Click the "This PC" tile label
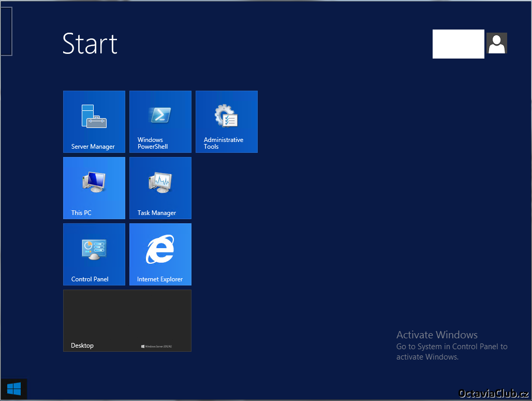The image size is (532, 401). [x=81, y=213]
